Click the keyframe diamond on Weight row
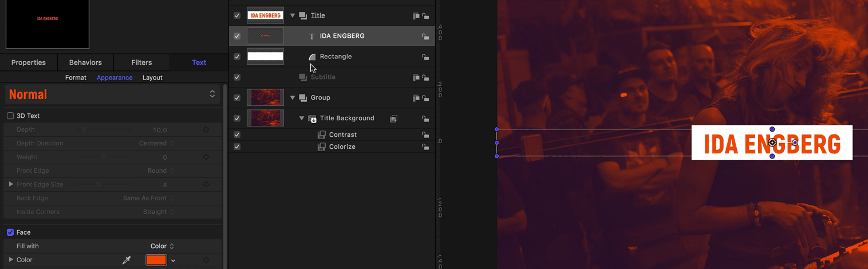The height and width of the screenshot is (269, 868). [206, 157]
